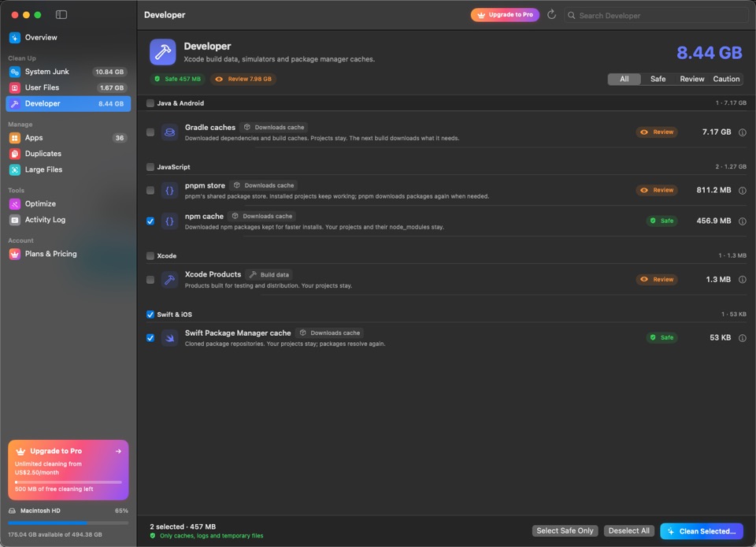Click the Upgrade to Pro toolbar button
This screenshot has height=547, width=756.
505,15
